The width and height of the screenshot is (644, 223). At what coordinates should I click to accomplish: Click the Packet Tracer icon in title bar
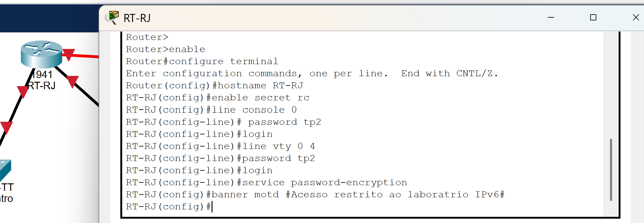click(x=112, y=18)
